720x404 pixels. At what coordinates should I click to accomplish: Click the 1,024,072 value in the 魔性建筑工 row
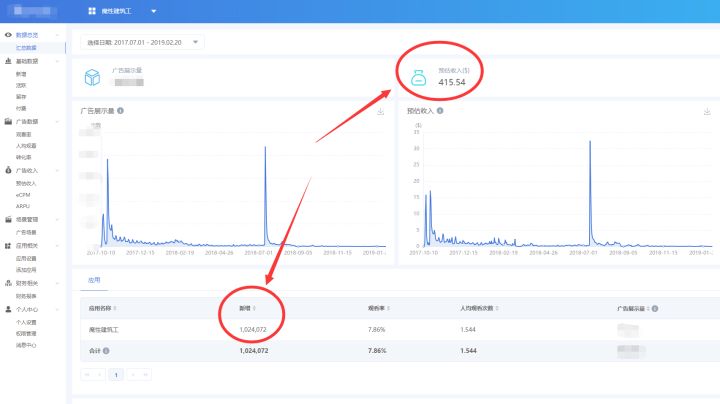click(253, 330)
